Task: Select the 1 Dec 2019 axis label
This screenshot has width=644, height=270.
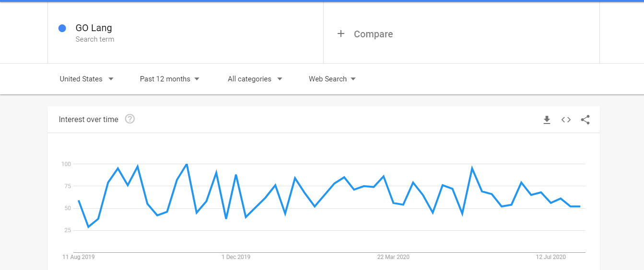Action: 236,257
